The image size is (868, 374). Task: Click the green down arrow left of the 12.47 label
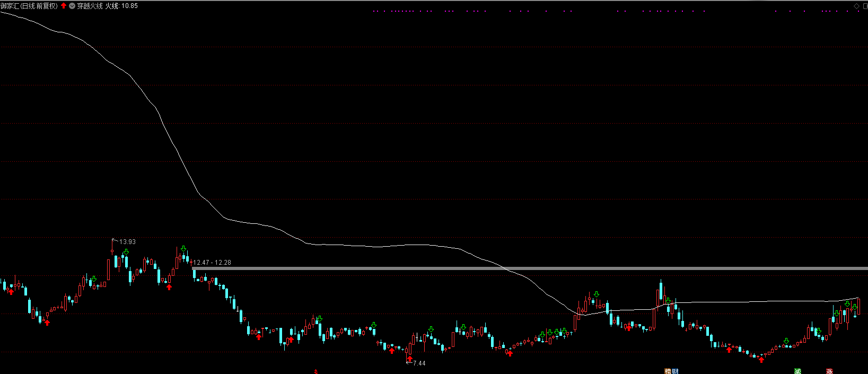[x=183, y=248]
